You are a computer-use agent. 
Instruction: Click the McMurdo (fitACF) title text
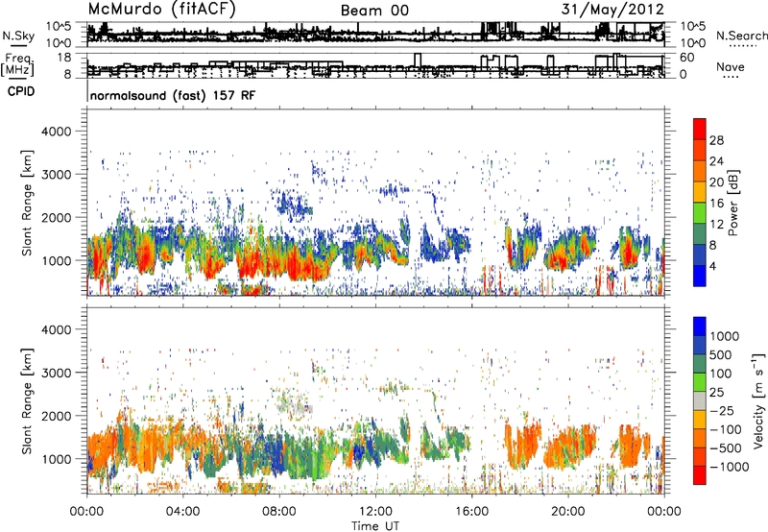pyautogui.click(x=161, y=10)
